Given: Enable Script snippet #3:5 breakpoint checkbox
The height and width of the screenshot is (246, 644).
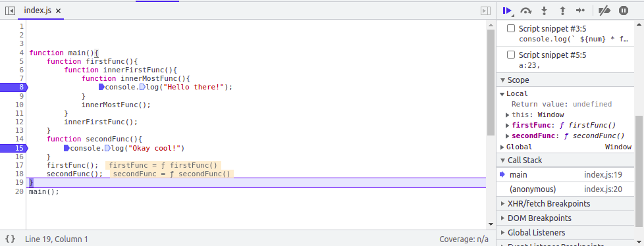Looking at the screenshot, I should click(x=511, y=29).
